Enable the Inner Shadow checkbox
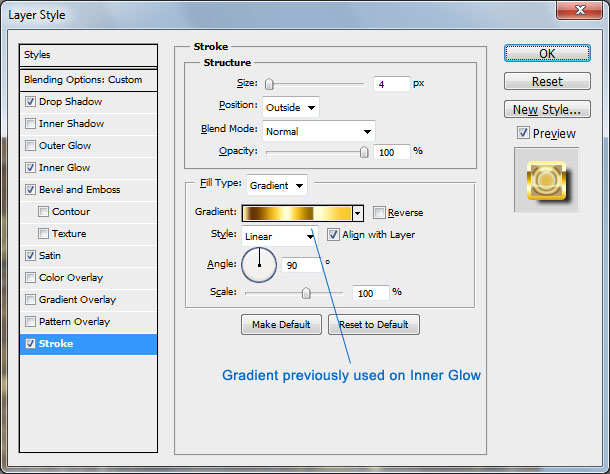Image resolution: width=610 pixels, height=474 pixels. (30, 123)
